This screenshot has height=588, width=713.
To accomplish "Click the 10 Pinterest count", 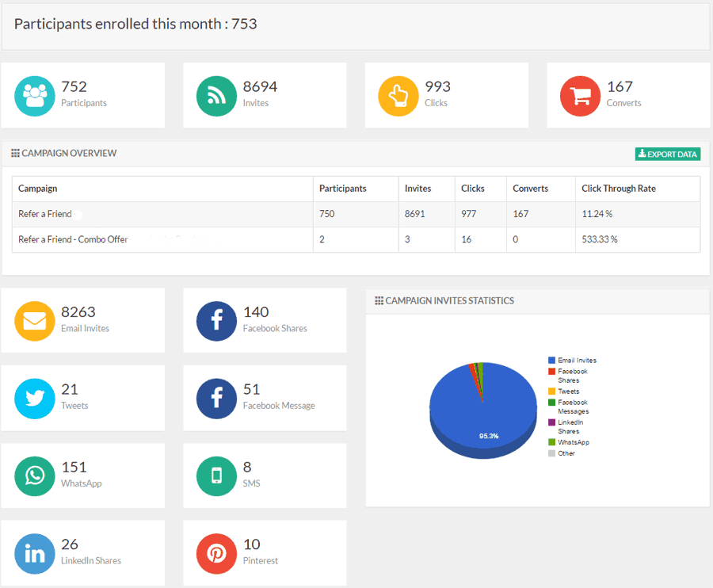I will pos(251,544).
